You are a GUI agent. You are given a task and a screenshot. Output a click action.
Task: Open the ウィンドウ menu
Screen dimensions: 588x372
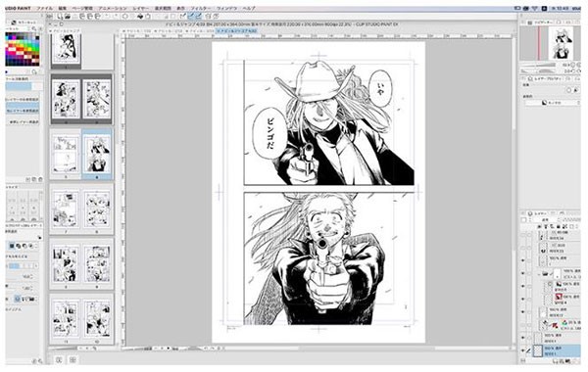point(227,8)
